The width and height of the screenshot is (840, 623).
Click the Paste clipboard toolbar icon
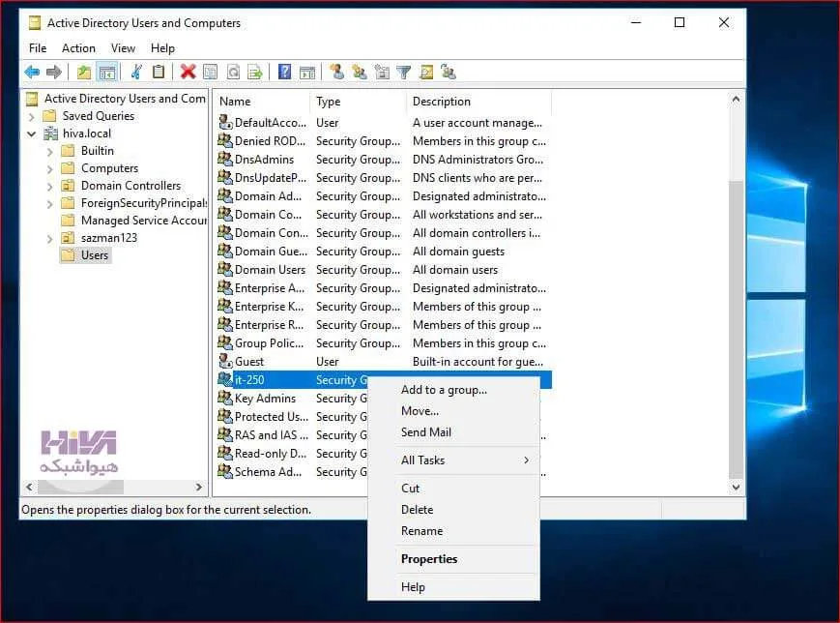point(159,72)
